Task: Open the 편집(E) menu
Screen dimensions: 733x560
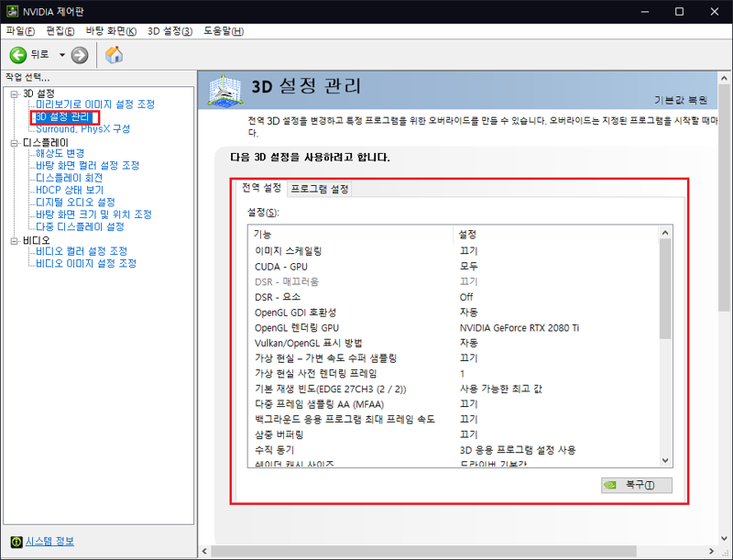Action: tap(60, 31)
